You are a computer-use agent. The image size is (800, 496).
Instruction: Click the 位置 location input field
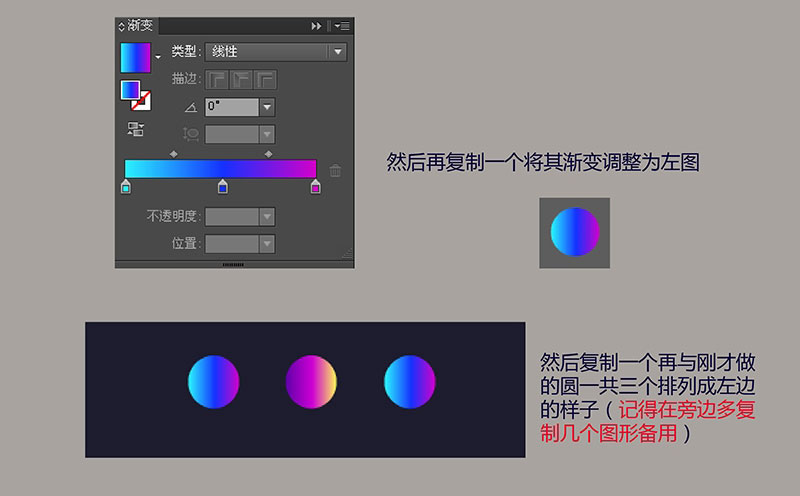pyautogui.click(x=232, y=244)
